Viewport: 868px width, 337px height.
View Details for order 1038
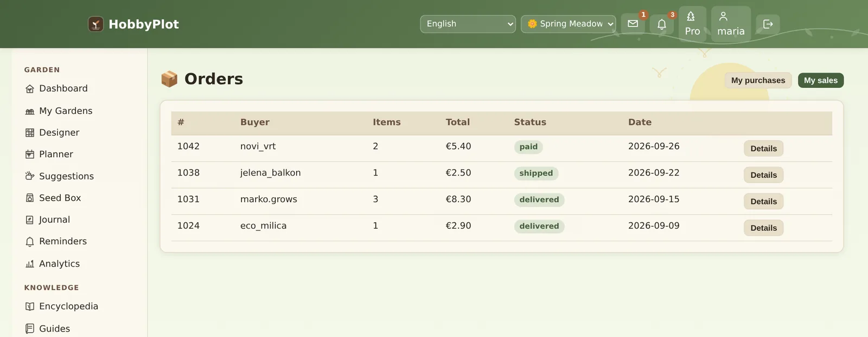tap(763, 175)
